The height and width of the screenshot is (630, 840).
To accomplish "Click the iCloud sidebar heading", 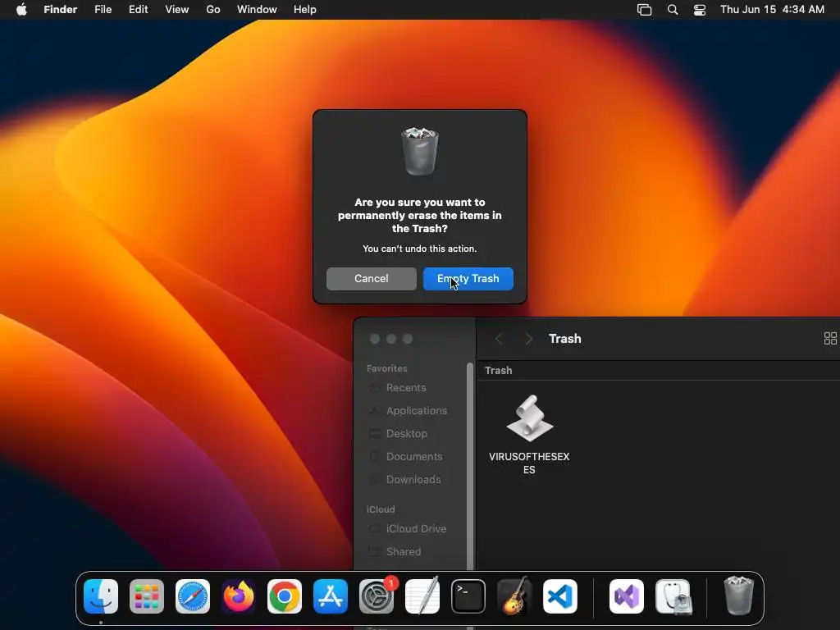I will click(x=381, y=509).
